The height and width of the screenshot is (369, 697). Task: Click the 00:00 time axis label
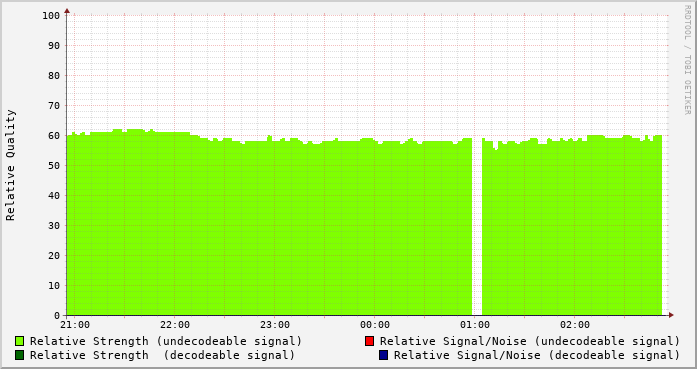point(375,325)
